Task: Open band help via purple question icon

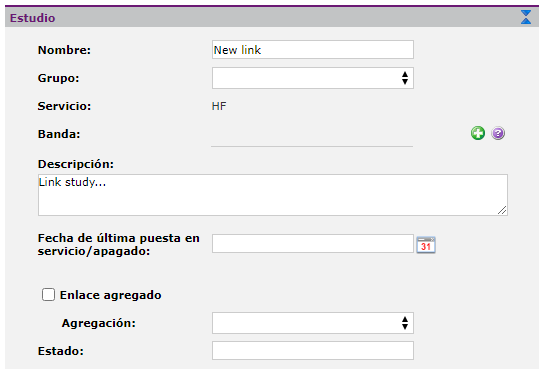Action: click(498, 133)
